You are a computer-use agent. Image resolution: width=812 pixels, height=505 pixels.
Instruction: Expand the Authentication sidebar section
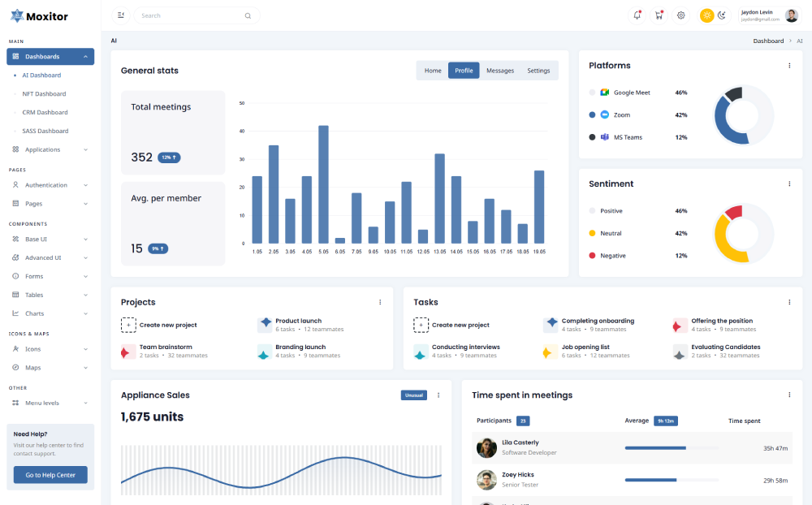click(50, 185)
